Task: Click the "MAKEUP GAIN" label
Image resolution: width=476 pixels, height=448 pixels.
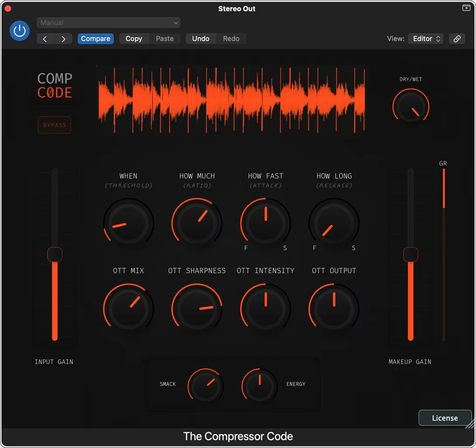Action: tap(410, 362)
